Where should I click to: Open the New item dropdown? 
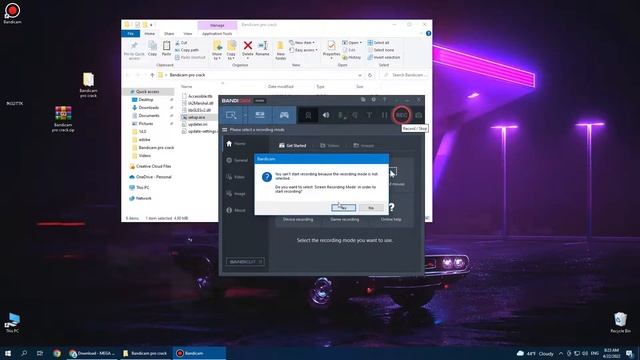click(302, 42)
